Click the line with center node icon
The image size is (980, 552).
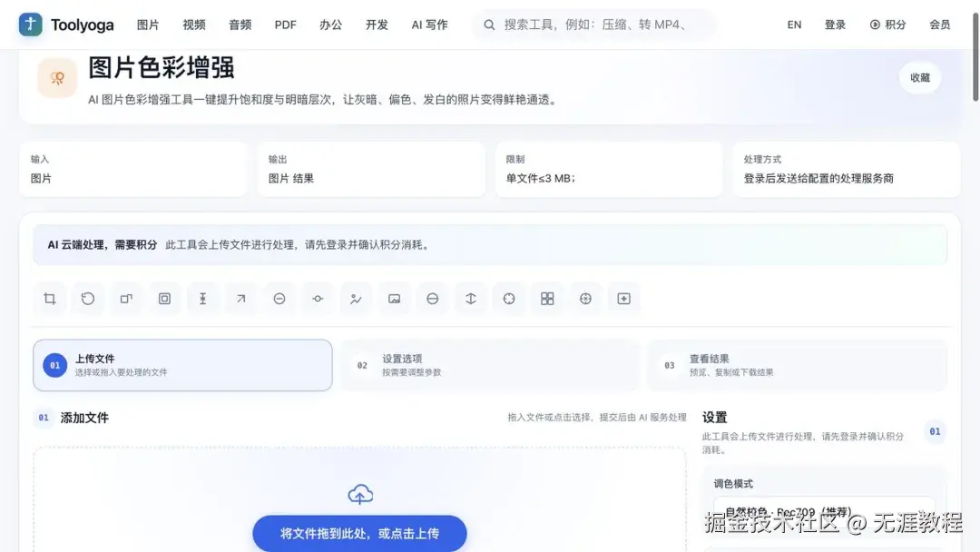tap(318, 299)
